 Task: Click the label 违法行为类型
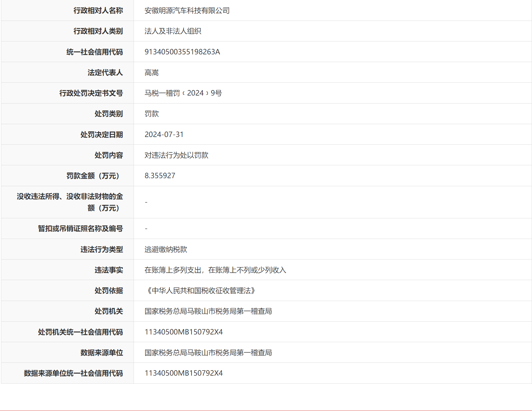coord(102,250)
